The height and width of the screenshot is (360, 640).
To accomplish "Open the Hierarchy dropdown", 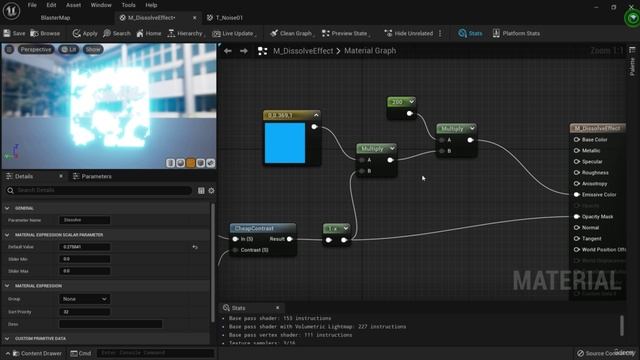I will (x=185, y=33).
